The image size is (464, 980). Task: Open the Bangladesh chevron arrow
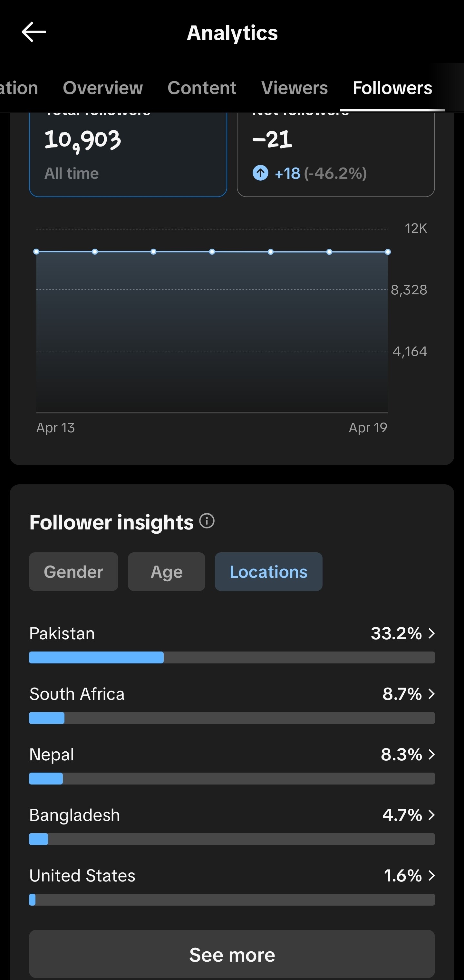click(x=431, y=815)
